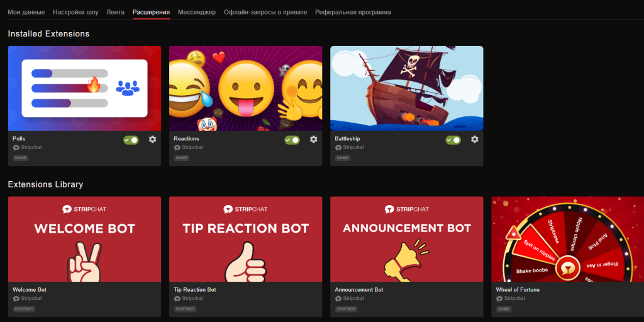644x322 pixels.
Task: Disable the Reactions extension toggle
Action: click(292, 140)
